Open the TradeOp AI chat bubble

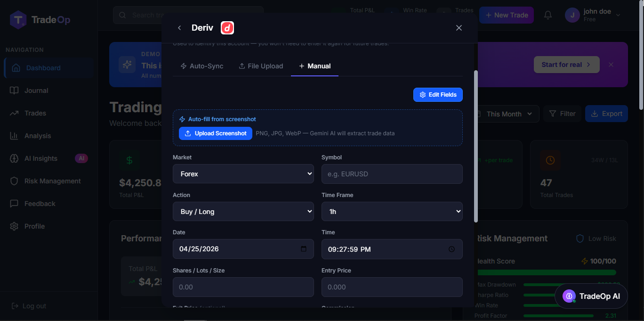pyautogui.click(x=591, y=296)
